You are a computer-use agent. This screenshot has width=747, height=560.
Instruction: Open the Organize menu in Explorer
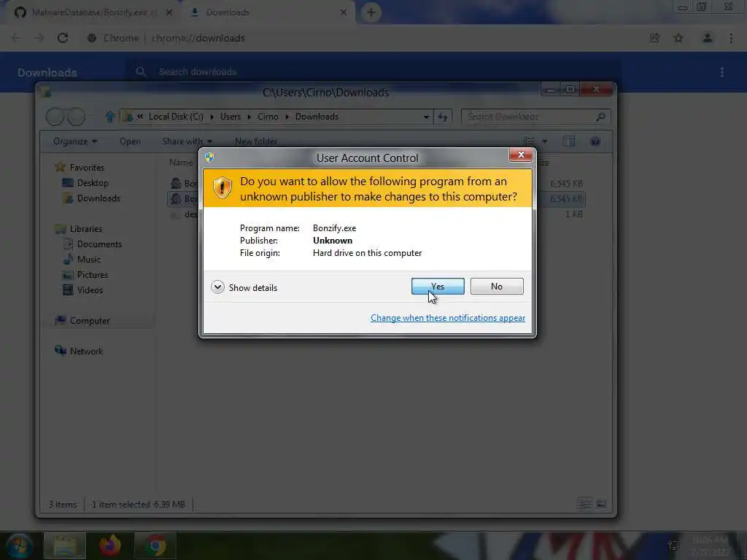(x=75, y=141)
